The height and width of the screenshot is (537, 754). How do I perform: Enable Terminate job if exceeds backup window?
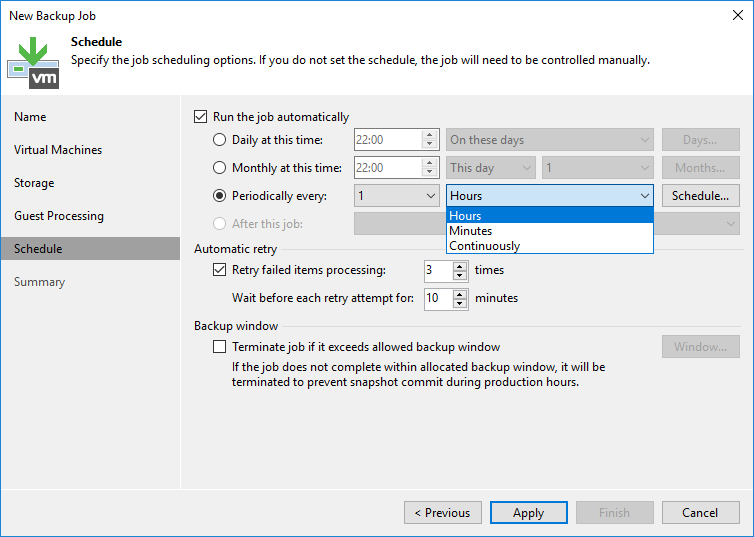click(220, 347)
